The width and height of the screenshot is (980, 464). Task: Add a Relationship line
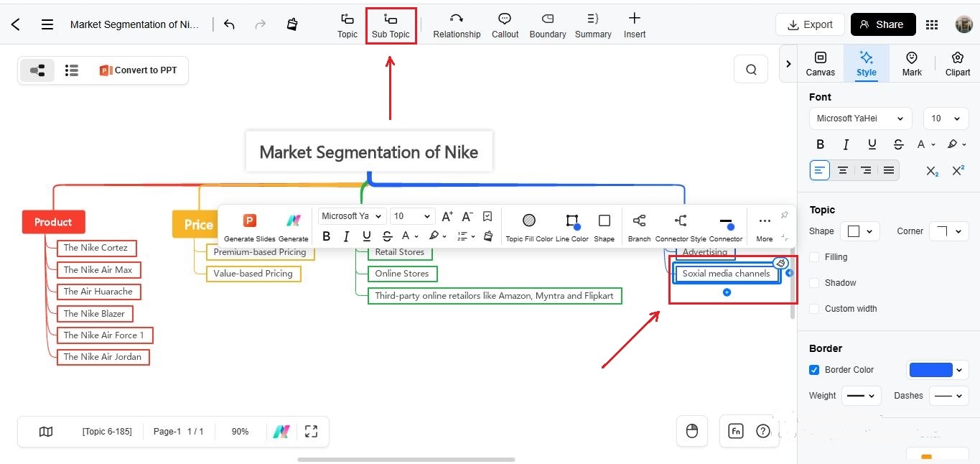457,25
